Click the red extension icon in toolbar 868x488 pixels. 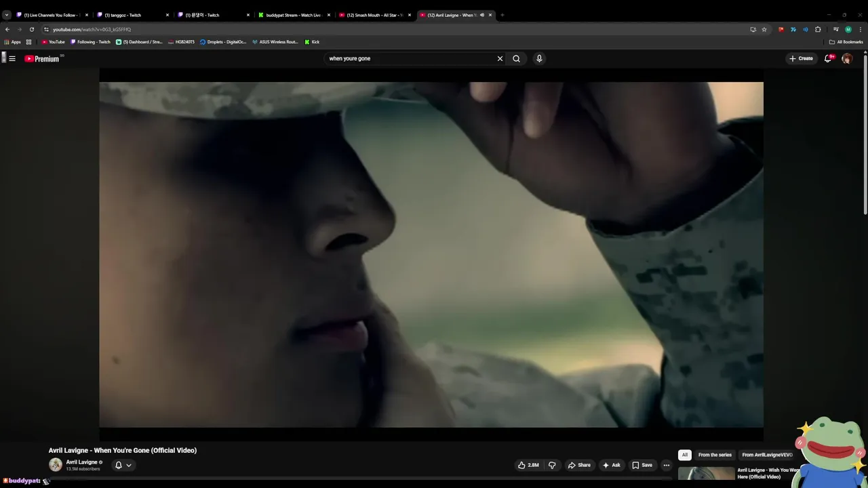pos(781,29)
